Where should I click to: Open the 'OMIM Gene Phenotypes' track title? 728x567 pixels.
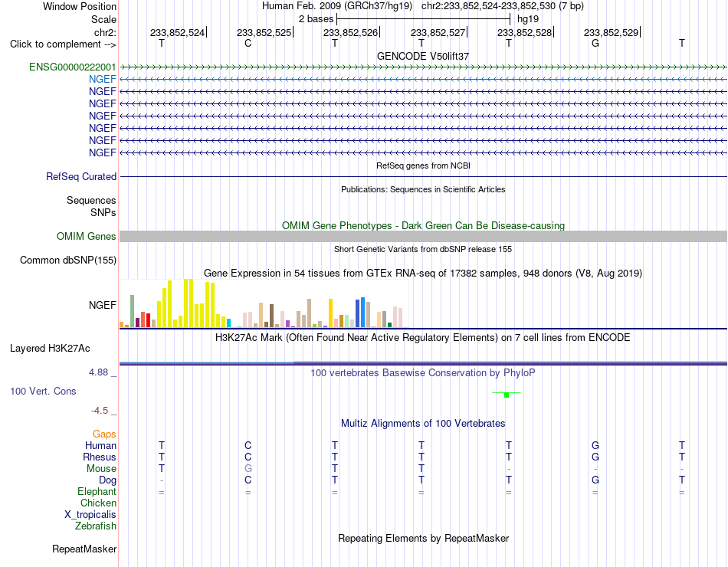[x=423, y=226]
